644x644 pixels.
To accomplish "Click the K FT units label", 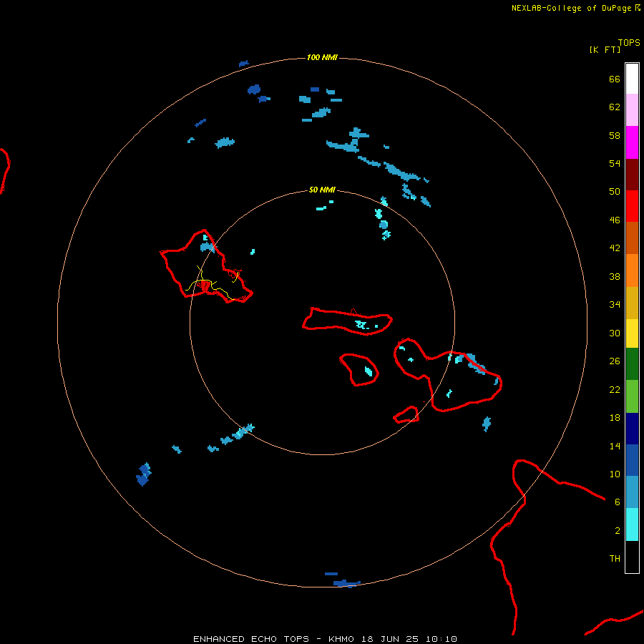I will 605,50.
